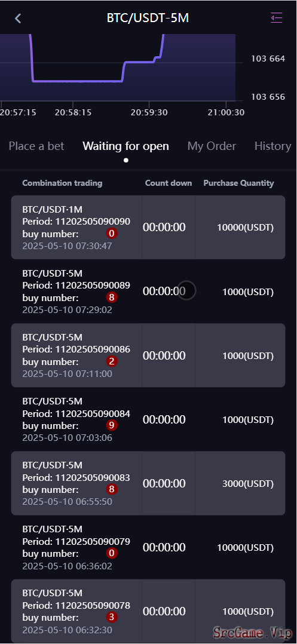The height and width of the screenshot is (644, 297).
Task: Click the circular loading indicator beside the countdown
Action: pyautogui.click(x=187, y=291)
